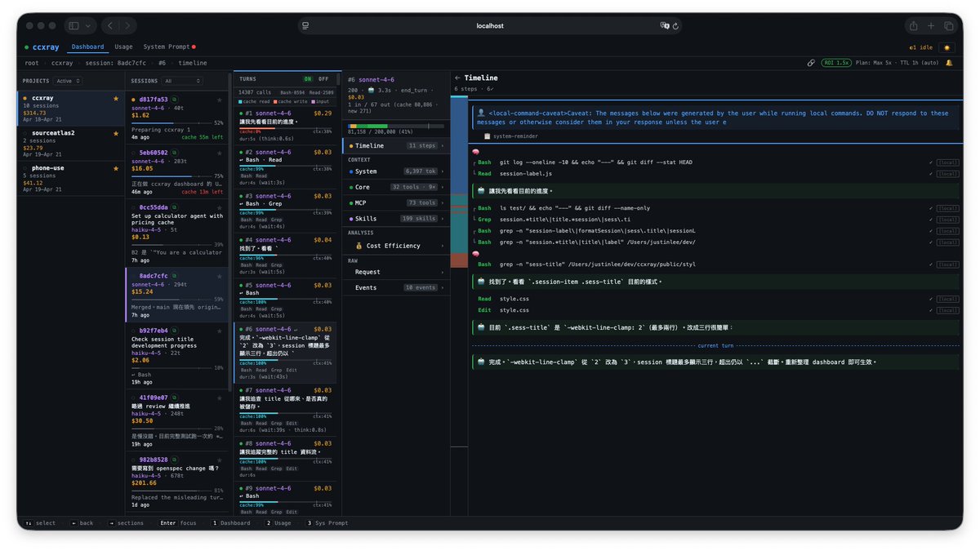Switch to the Dashboard tab
The width and height of the screenshot is (980, 551).
point(87,47)
